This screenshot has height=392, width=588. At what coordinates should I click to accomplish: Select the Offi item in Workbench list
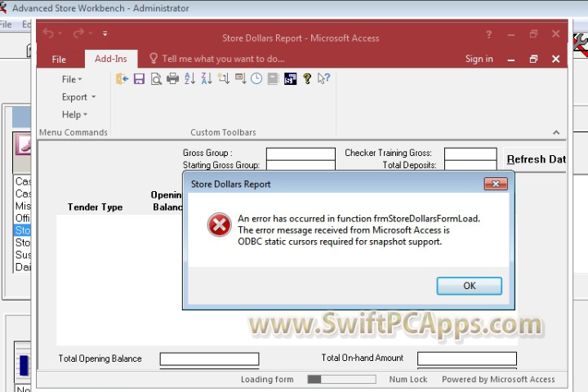[23, 218]
